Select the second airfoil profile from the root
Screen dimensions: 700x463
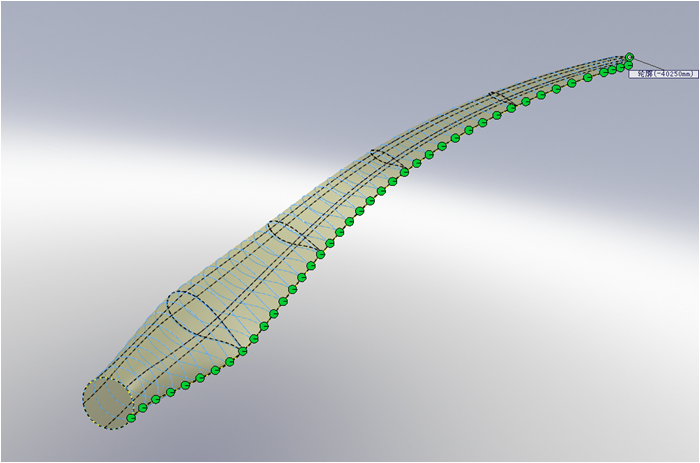coord(294,237)
